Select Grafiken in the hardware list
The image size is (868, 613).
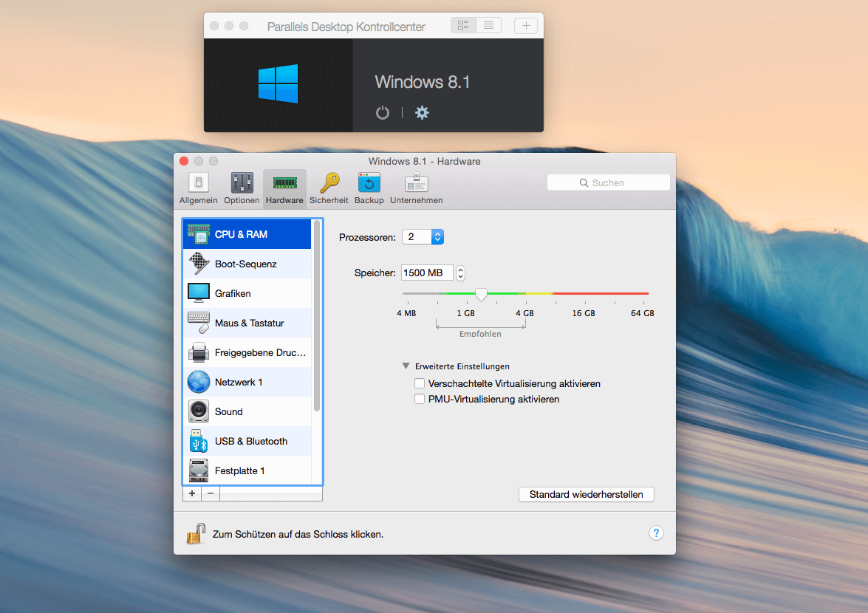tap(247, 293)
